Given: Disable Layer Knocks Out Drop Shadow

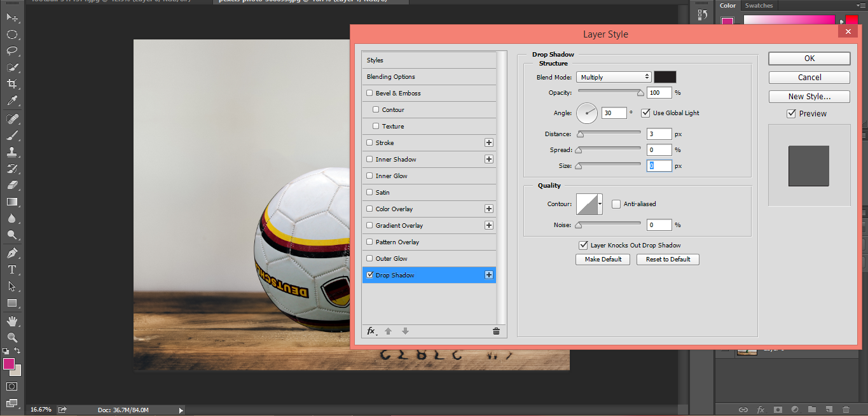Looking at the screenshot, I should 584,245.
